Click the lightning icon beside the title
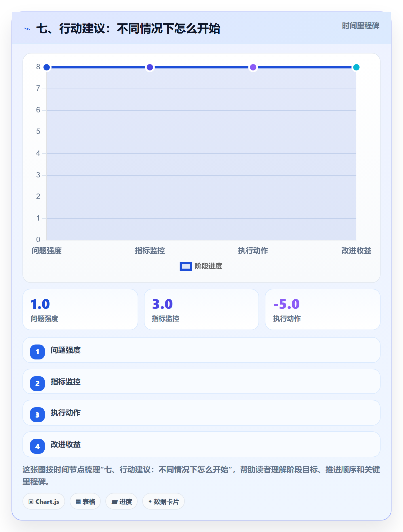Screen dimensions: 403x532 (x=27, y=29)
